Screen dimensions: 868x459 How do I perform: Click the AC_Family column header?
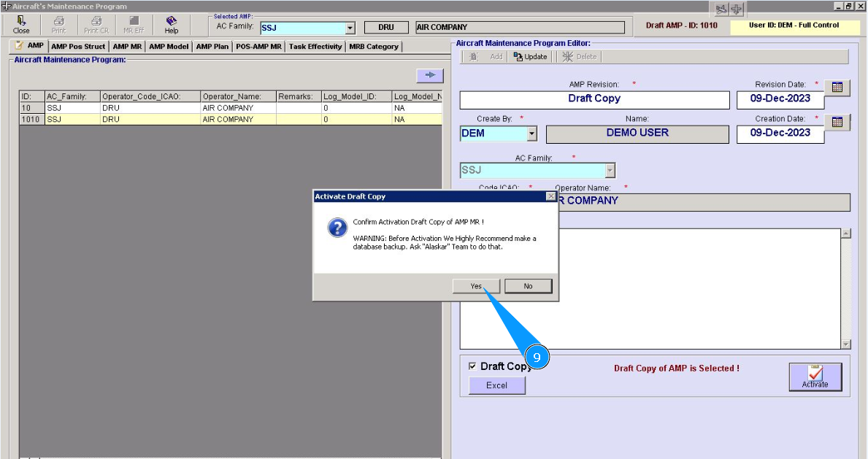point(72,96)
